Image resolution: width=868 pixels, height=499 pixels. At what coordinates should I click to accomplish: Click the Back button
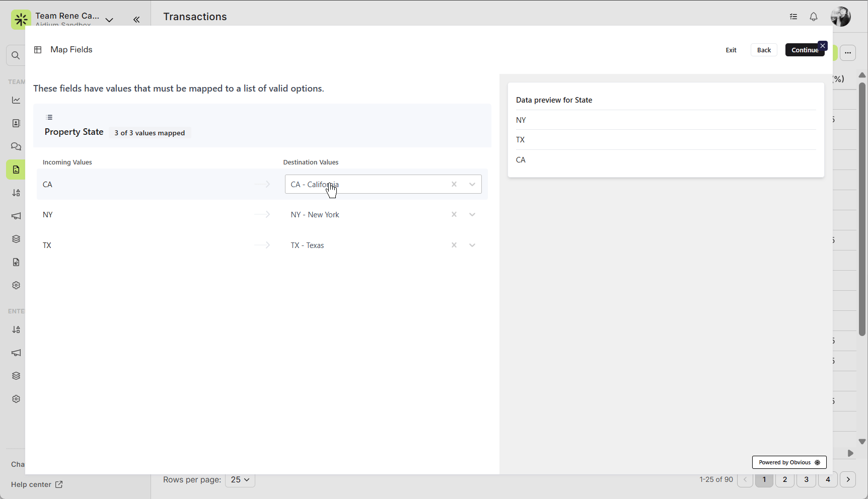(x=764, y=50)
